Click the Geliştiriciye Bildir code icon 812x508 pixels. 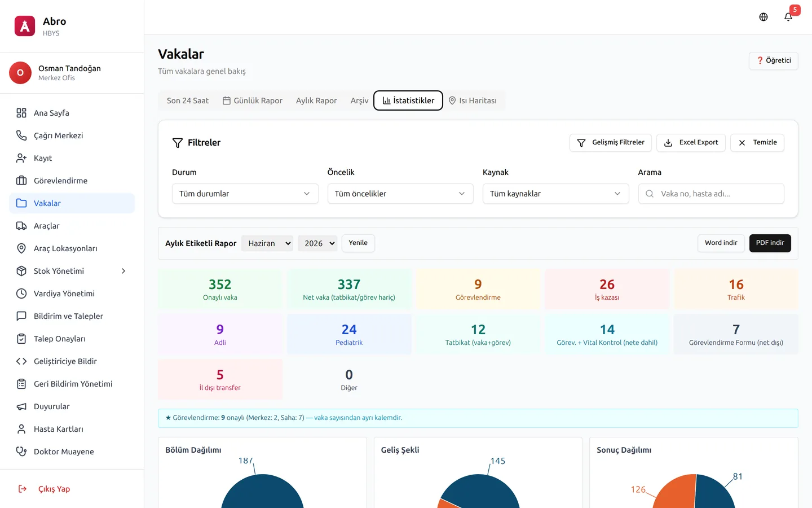point(21,361)
